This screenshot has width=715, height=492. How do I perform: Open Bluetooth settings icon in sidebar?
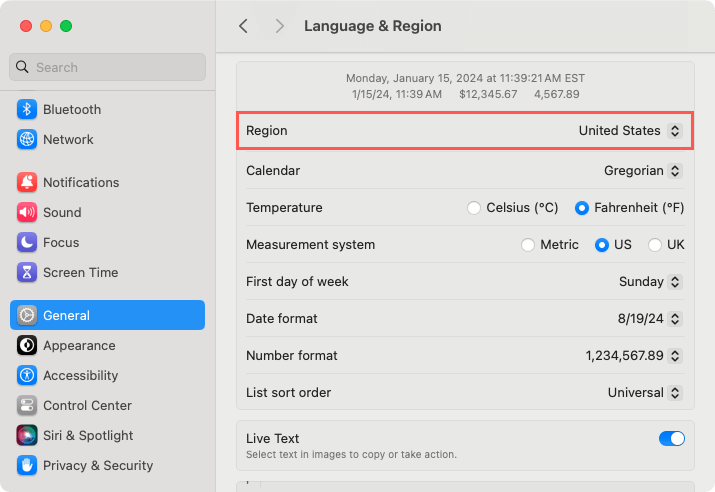point(27,109)
